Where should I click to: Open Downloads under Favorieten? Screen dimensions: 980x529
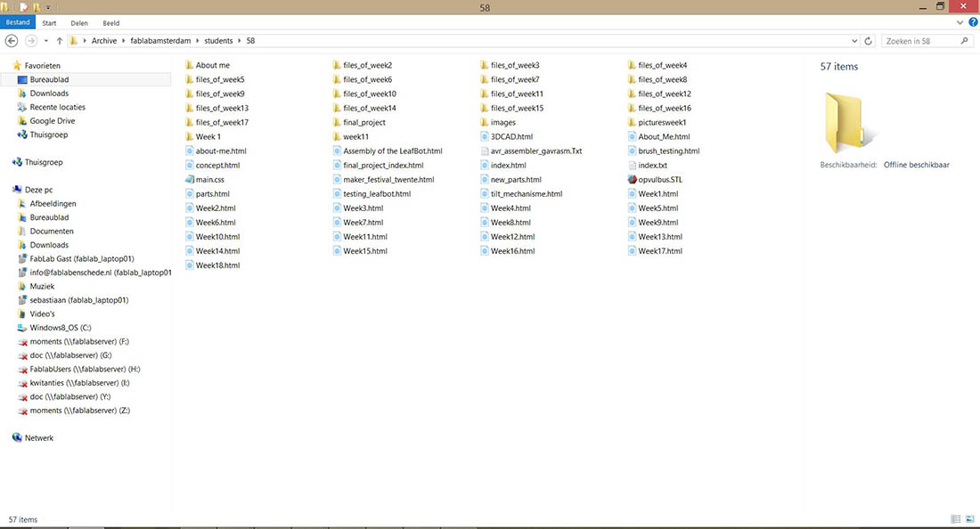49,93
